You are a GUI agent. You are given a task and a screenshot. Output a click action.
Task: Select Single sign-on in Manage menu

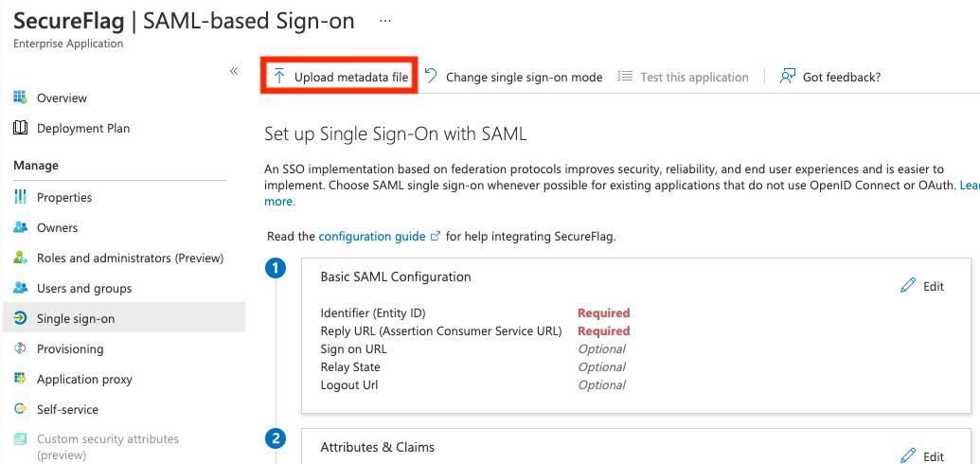(122, 318)
